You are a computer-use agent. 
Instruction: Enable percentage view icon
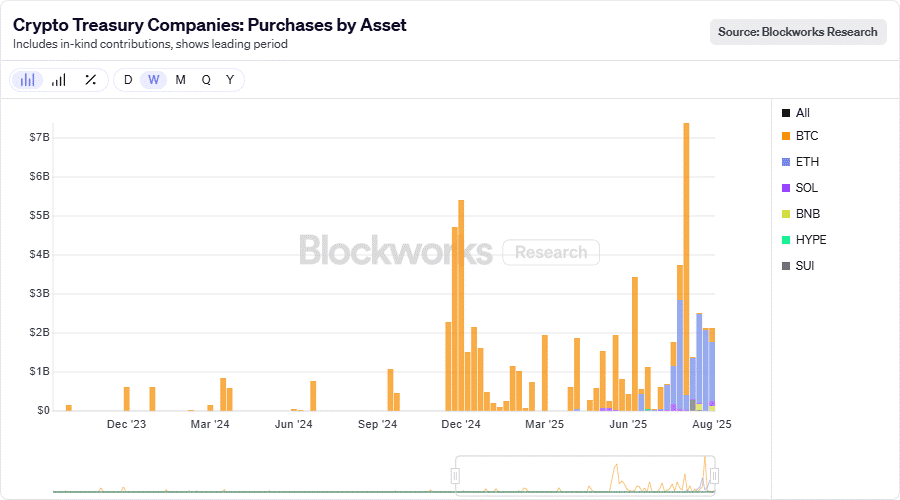click(90, 80)
